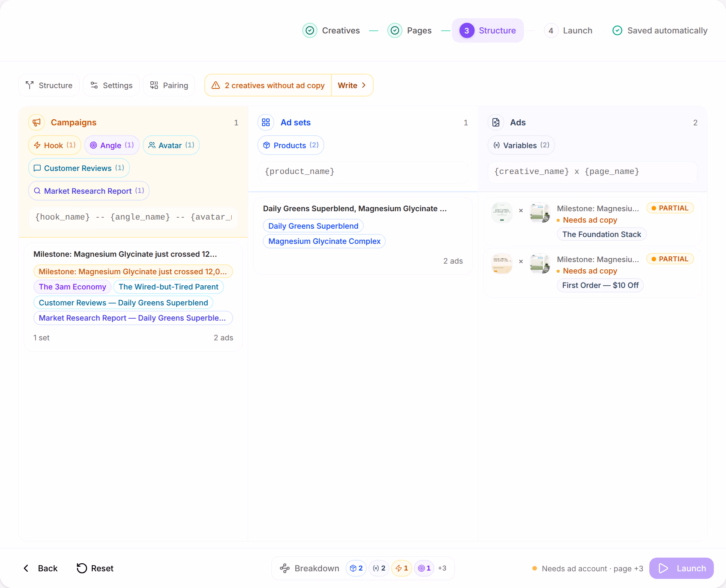Click the variables count badge in Breakdown
This screenshot has height=588, width=726.
point(379,568)
